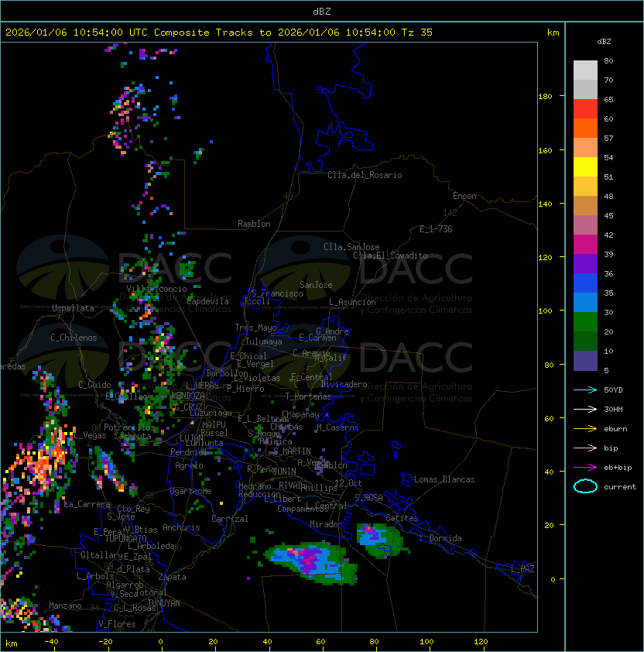This screenshot has width=644, height=652.
Task: Click the '30HM' legend label
Action: 613,409
